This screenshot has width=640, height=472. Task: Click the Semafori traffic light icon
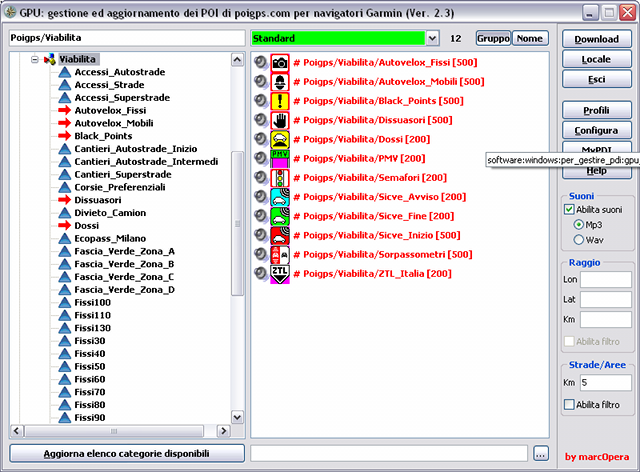pyautogui.click(x=280, y=178)
